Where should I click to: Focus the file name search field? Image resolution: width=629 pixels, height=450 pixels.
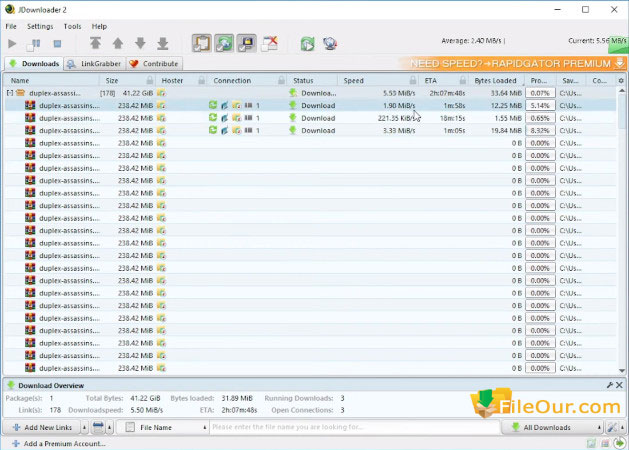pyautogui.click(x=355, y=427)
